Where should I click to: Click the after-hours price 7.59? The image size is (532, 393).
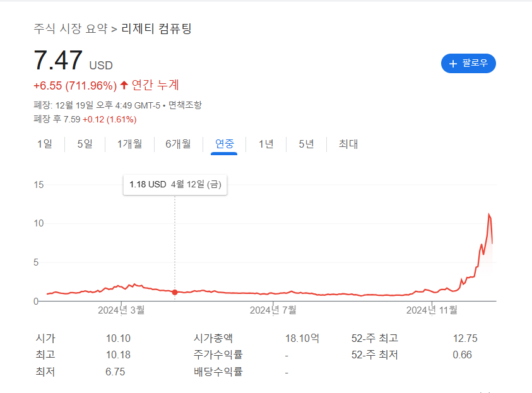pyautogui.click(x=72, y=119)
